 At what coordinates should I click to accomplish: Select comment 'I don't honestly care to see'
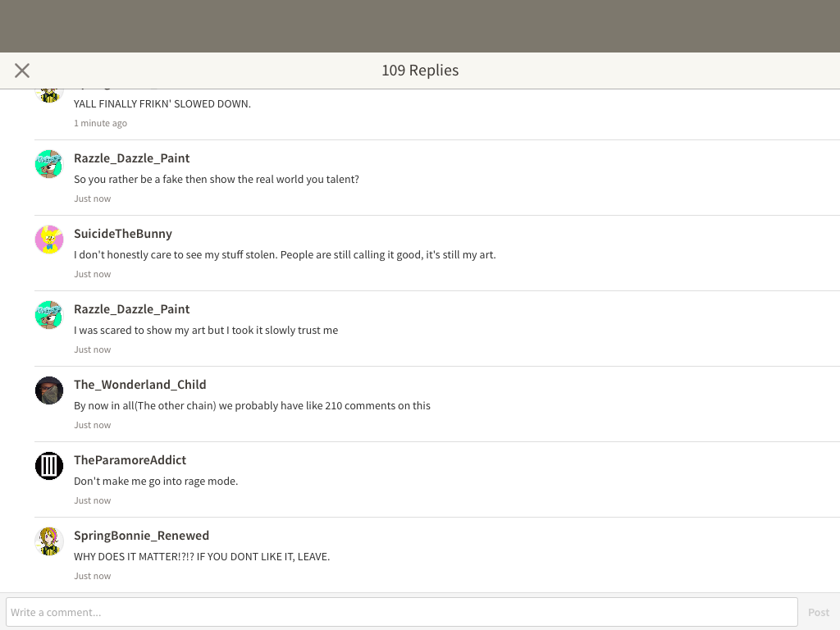pyautogui.click(x=285, y=255)
